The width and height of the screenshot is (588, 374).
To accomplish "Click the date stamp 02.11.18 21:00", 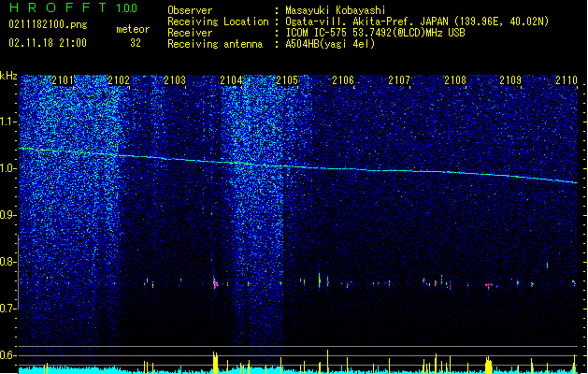I will point(48,43).
